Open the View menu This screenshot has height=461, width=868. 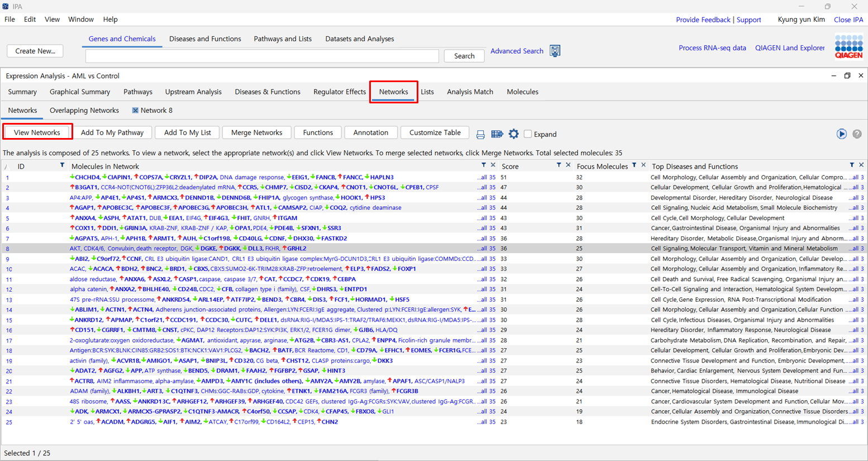[52, 19]
